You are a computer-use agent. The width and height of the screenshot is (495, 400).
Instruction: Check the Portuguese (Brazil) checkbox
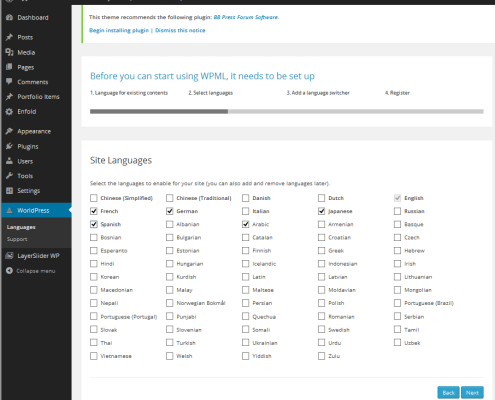[397, 303]
